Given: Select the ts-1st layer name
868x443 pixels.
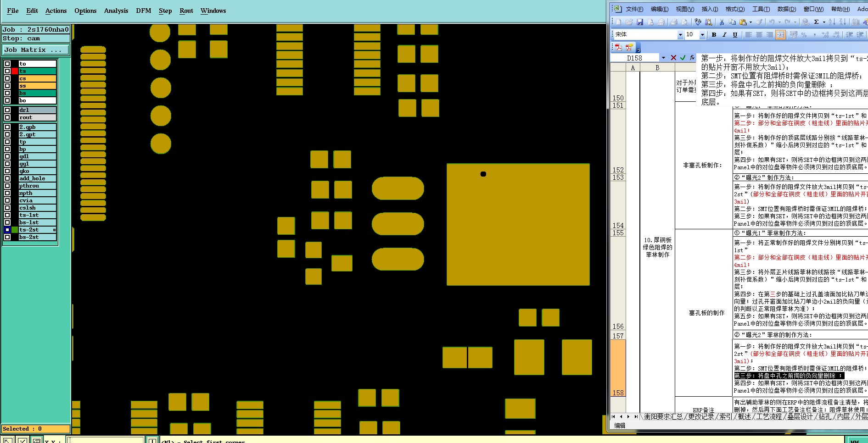Looking at the screenshot, I should coord(37,215).
